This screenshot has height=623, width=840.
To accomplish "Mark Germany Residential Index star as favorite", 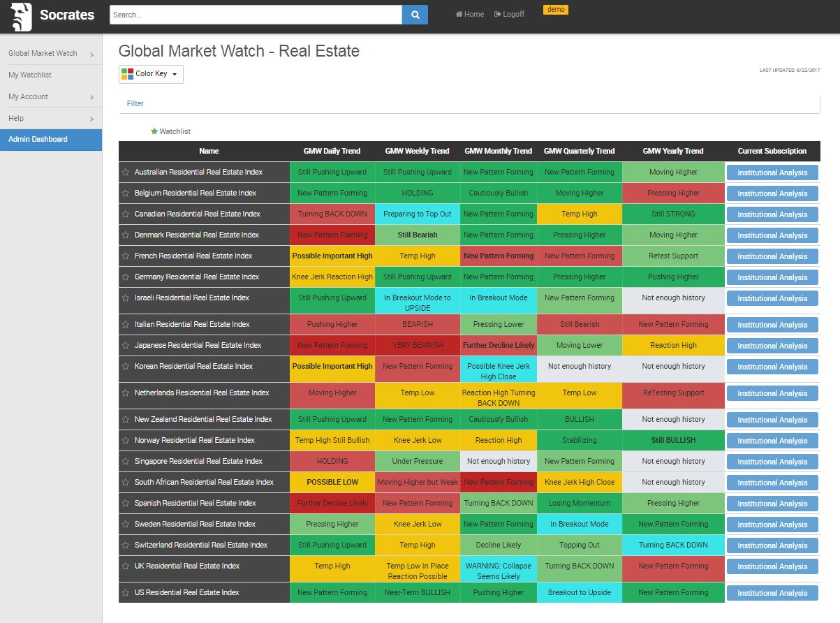I will 126,277.
